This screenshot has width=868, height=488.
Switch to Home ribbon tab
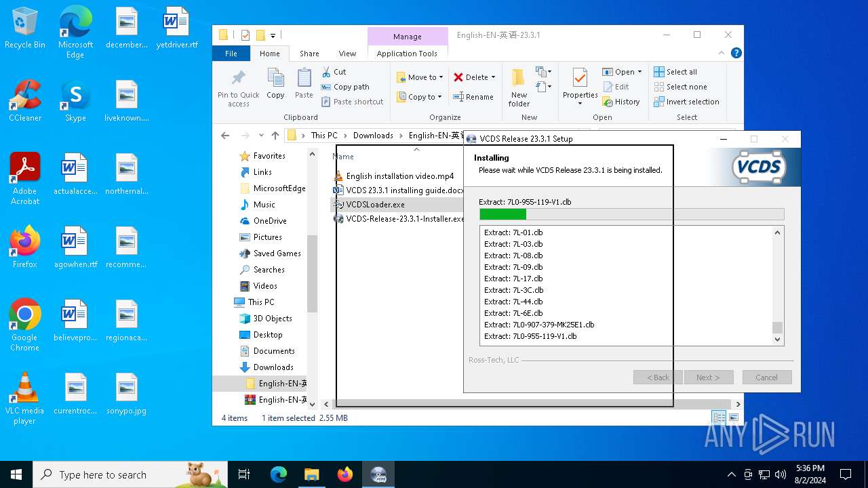pos(270,54)
